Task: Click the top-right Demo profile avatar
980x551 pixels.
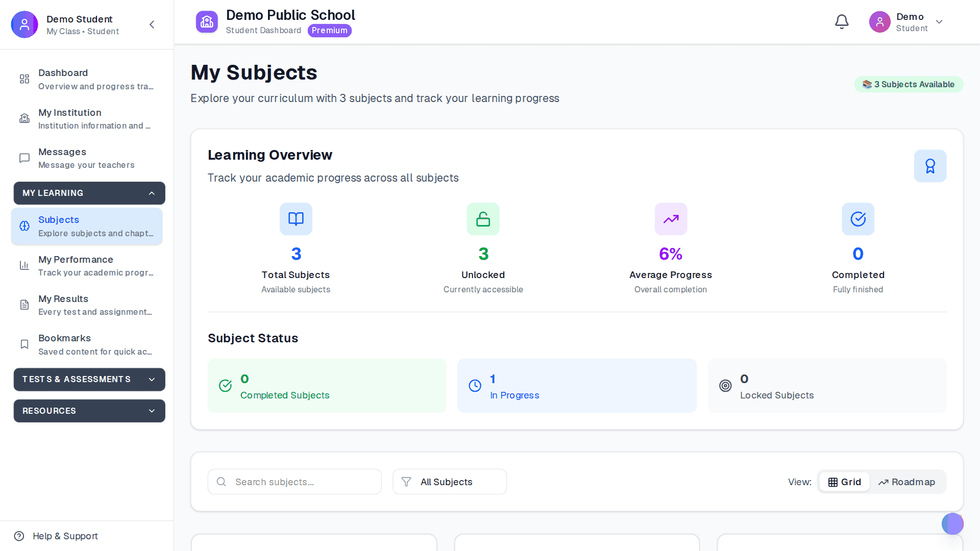Action: point(880,22)
